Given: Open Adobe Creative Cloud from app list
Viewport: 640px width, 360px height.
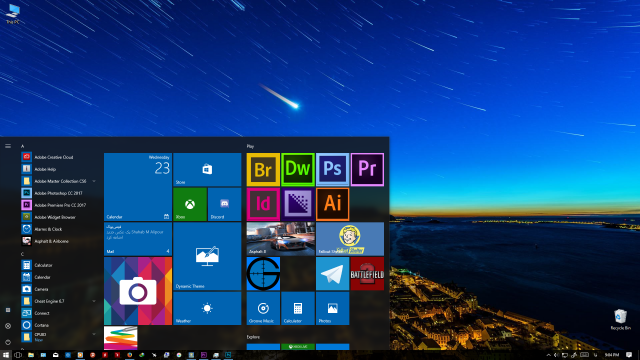Looking at the screenshot, I should (59, 157).
